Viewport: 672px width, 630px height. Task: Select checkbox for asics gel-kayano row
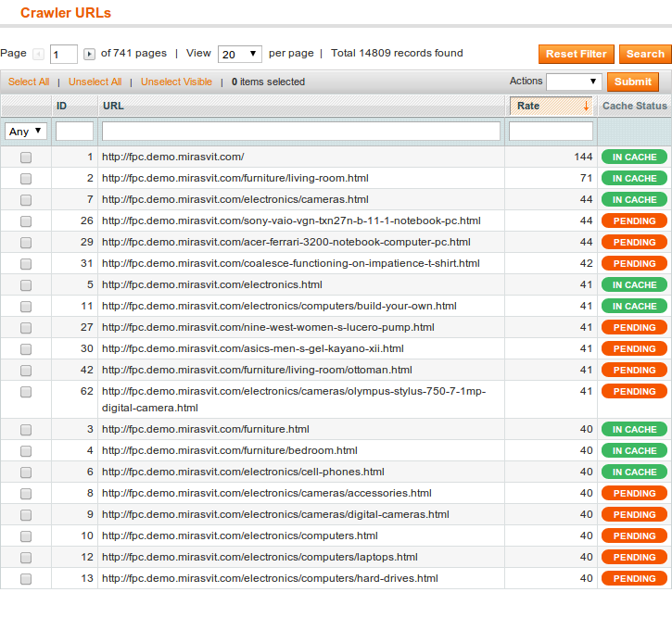tap(26, 349)
